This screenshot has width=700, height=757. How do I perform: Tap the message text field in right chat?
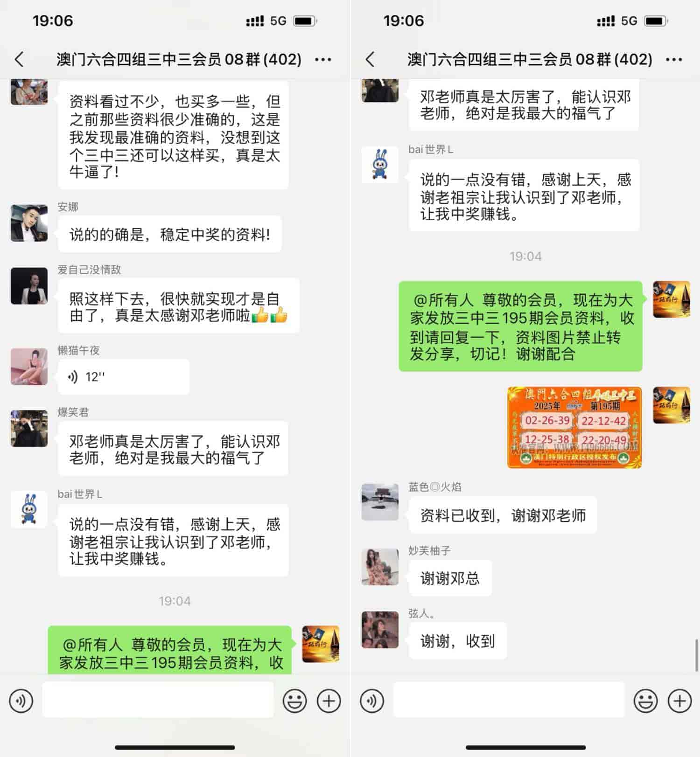509,700
